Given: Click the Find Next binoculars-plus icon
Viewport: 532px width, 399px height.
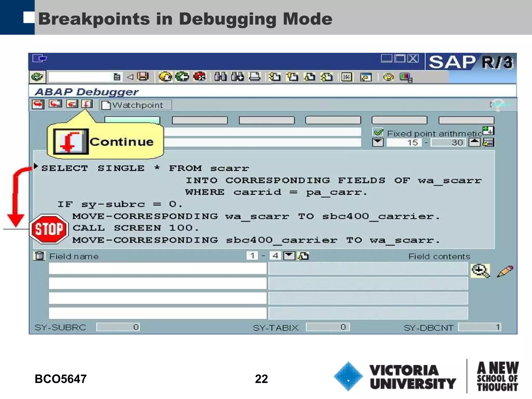Looking at the screenshot, I should (x=238, y=77).
